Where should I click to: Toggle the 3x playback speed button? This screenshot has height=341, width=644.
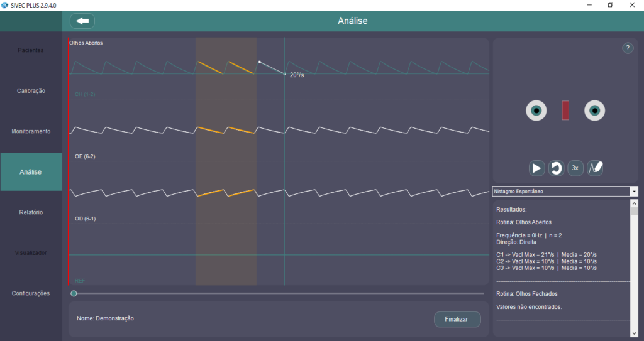[x=575, y=168]
